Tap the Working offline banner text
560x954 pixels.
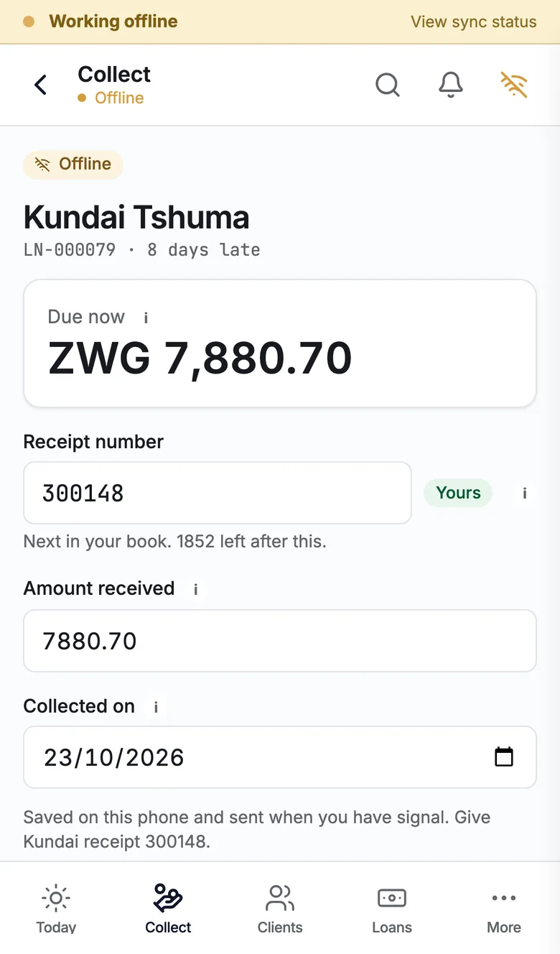click(x=113, y=22)
